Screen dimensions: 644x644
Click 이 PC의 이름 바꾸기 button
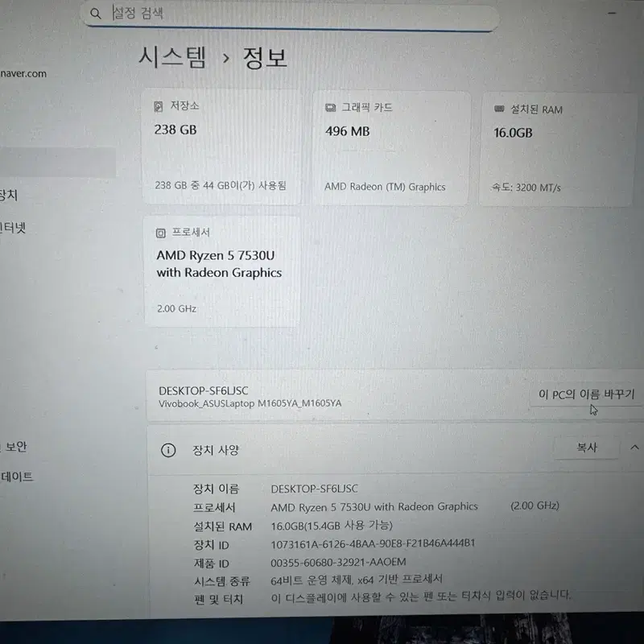click(x=587, y=394)
